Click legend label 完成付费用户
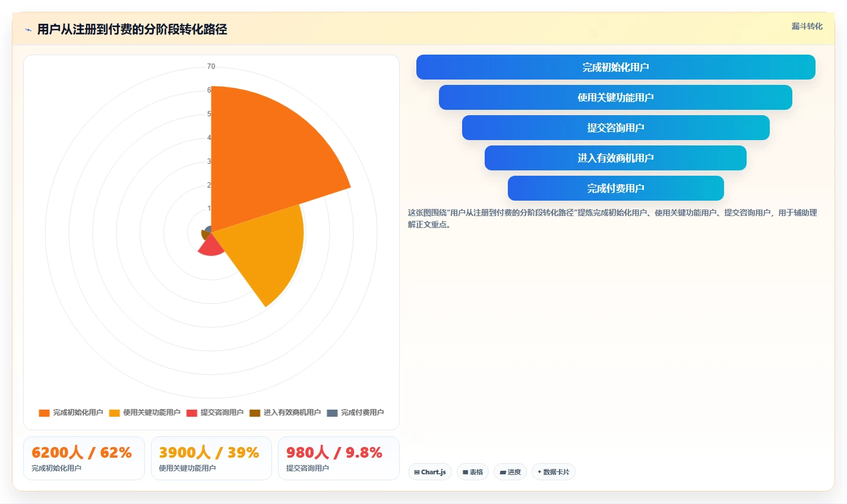The width and height of the screenshot is (847, 504). pyautogui.click(x=362, y=413)
